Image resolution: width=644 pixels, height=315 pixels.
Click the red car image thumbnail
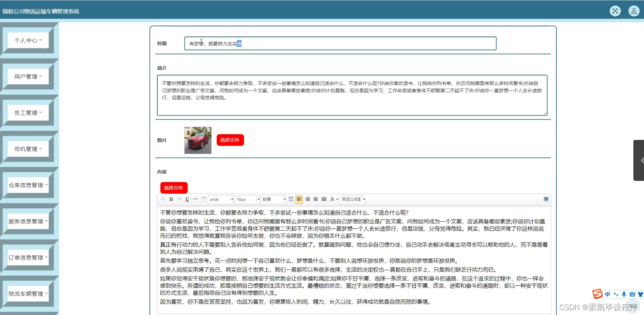pyautogui.click(x=198, y=140)
